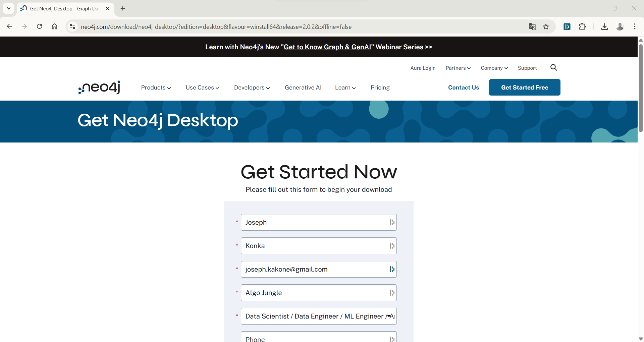Open the Extensions puzzle icon
Viewport: 644px width, 342px height.
(582, 26)
